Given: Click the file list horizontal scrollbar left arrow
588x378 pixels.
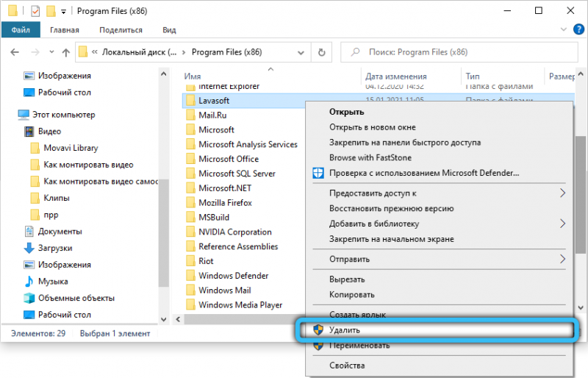Looking at the screenshot, I should (x=178, y=319).
